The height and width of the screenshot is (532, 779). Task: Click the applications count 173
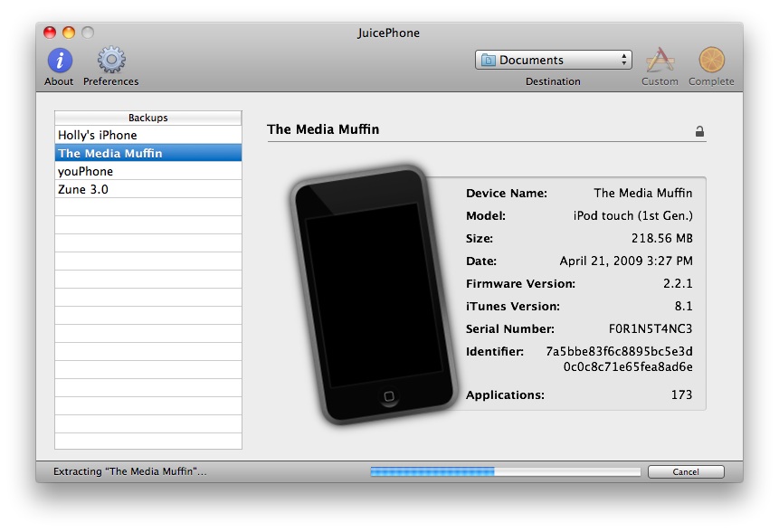pos(681,394)
